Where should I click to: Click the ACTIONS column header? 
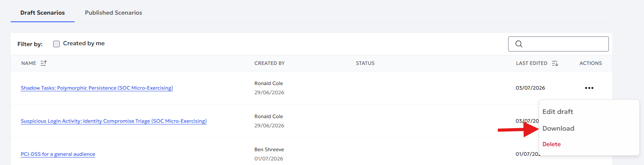click(x=590, y=63)
